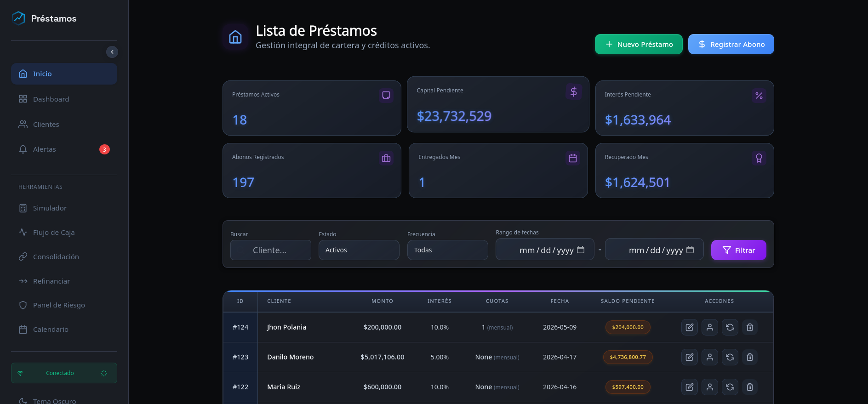This screenshot has width=868, height=404.
Task: Delete loan #124 with trash icon
Action: (750, 327)
